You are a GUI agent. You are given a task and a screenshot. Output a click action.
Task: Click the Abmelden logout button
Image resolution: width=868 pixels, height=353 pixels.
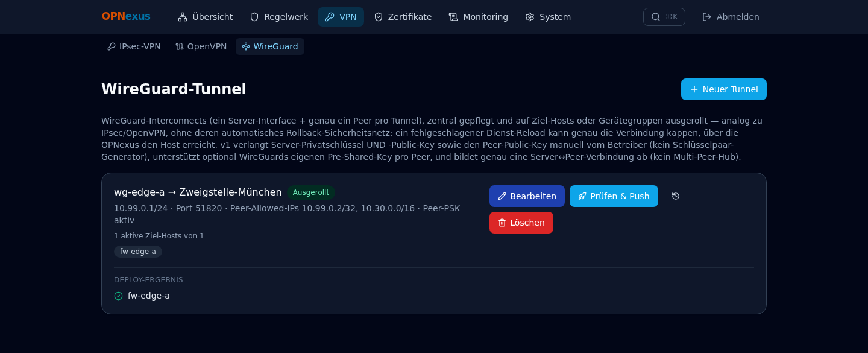[x=731, y=17]
